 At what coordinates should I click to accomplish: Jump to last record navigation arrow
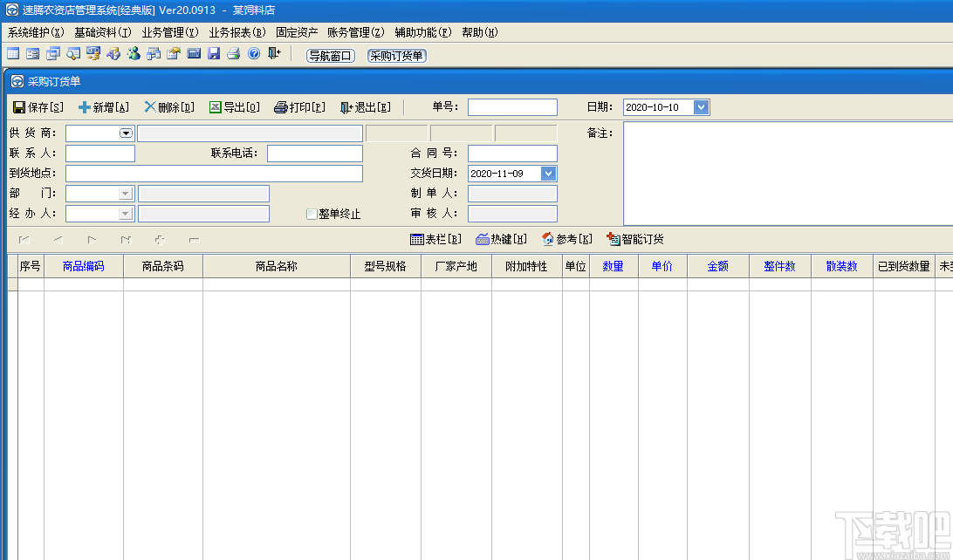click(126, 240)
